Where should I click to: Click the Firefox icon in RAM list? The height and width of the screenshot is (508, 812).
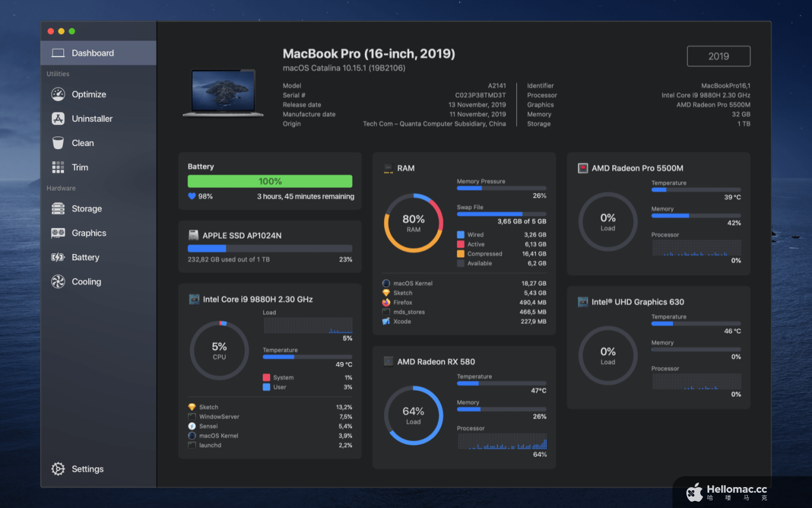(x=386, y=302)
